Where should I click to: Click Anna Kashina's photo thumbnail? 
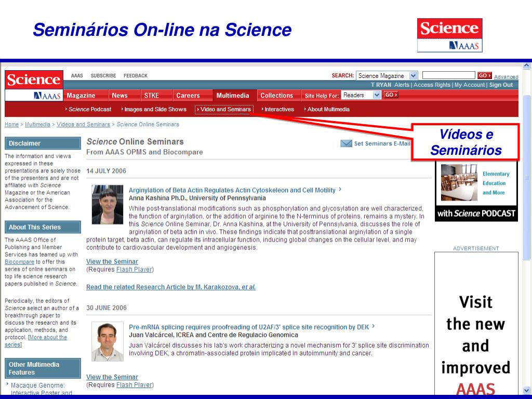coord(107,205)
